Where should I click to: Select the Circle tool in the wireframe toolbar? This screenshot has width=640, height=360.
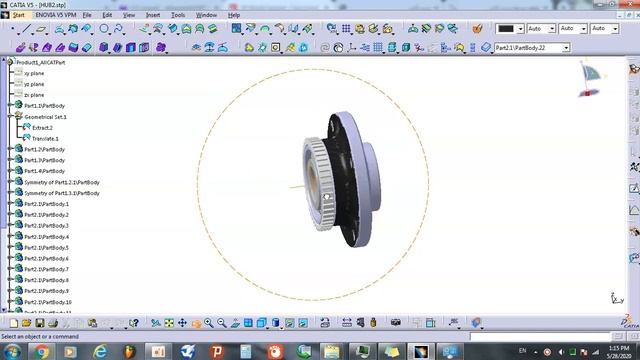[x=104, y=29]
